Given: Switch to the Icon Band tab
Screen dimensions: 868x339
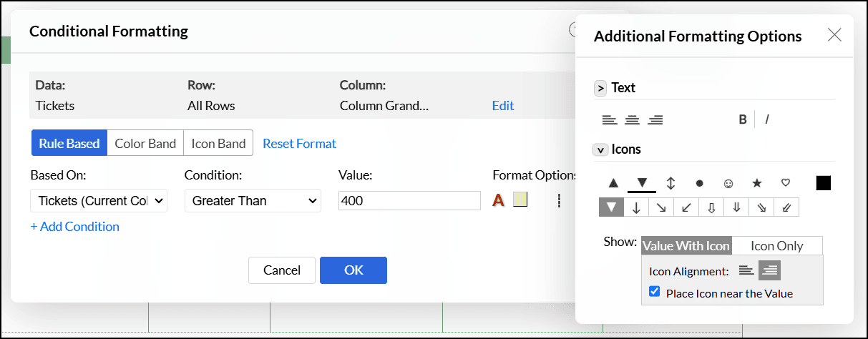Looking at the screenshot, I should point(218,143).
